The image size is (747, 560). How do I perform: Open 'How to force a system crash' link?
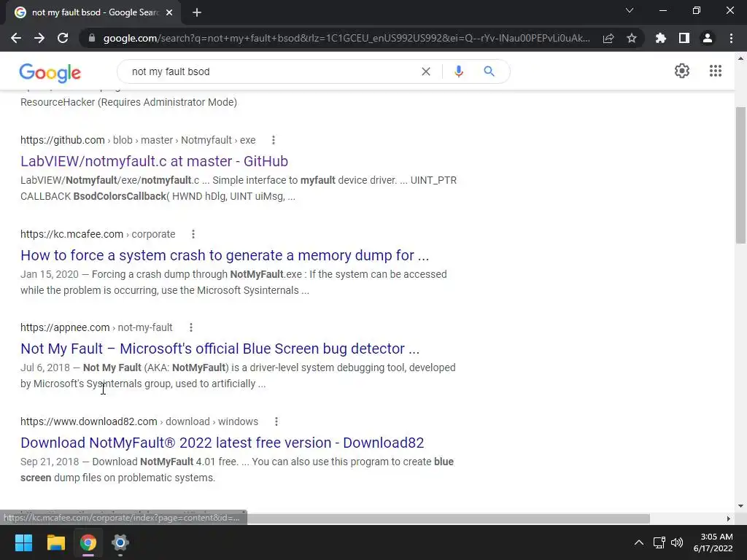(225, 255)
